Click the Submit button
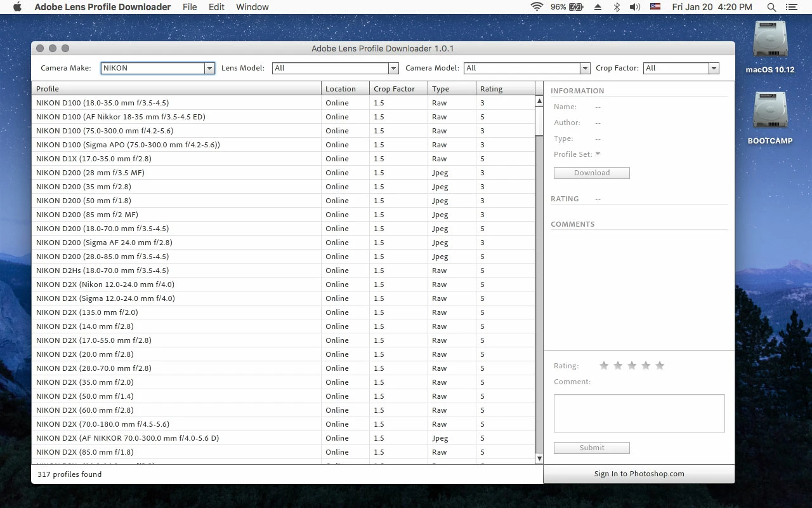 [591, 448]
